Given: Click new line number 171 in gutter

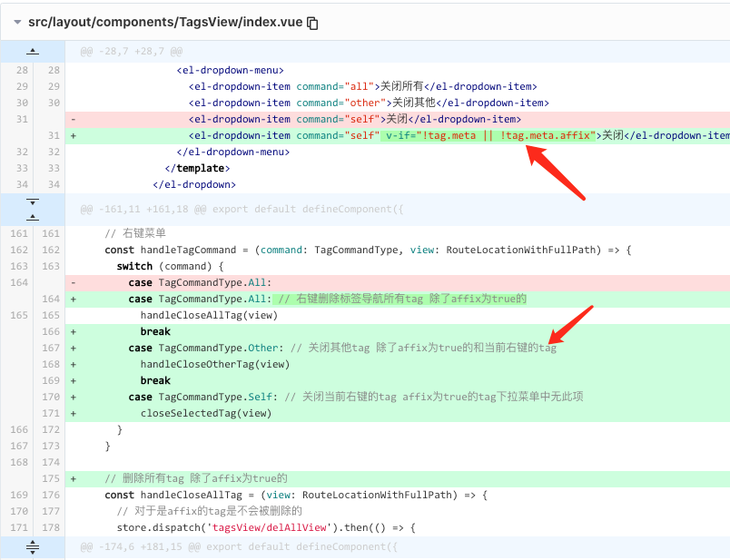Looking at the screenshot, I should point(51,413).
